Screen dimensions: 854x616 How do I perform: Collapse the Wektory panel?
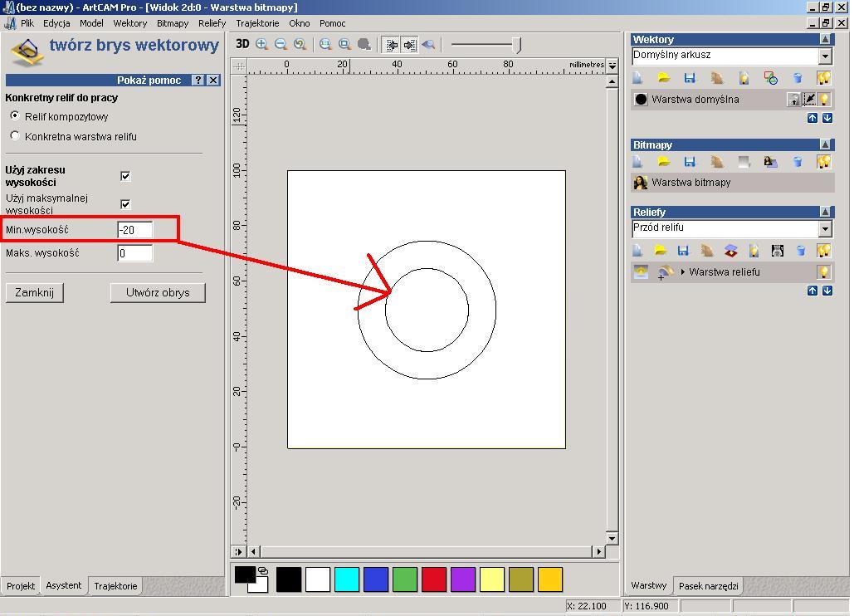(x=825, y=39)
